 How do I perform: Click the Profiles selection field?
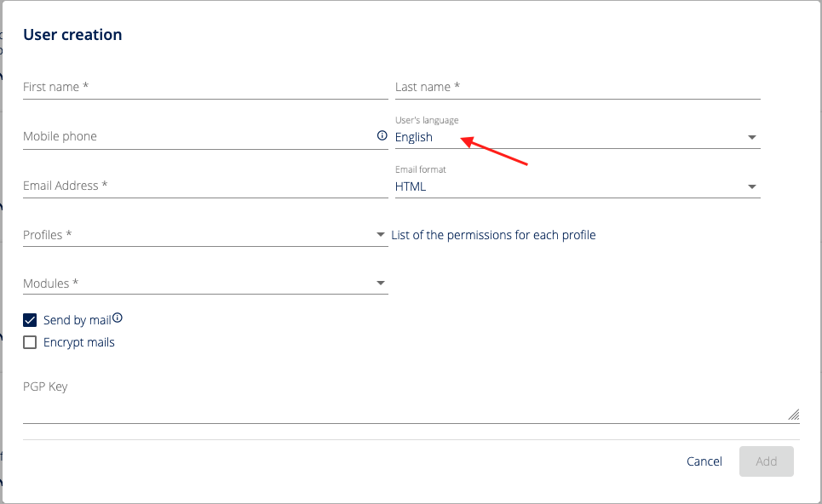point(196,235)
